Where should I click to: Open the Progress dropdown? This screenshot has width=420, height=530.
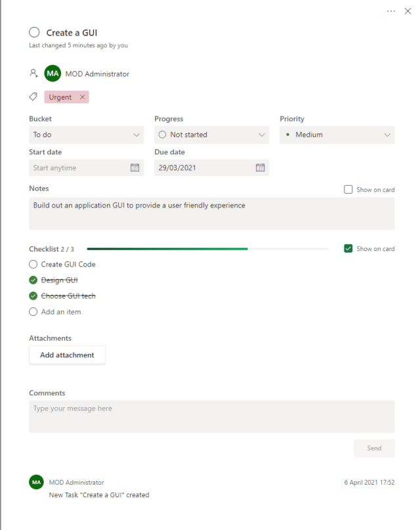click(x=211, y=135)
